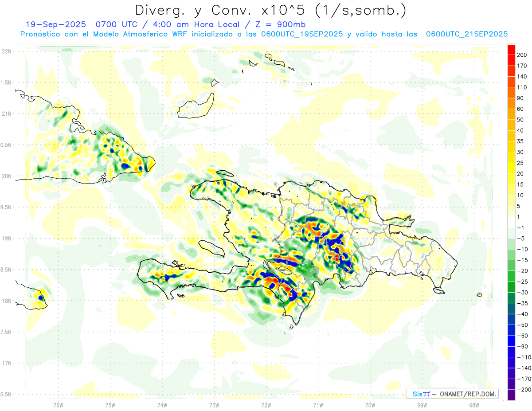Viewport: 532px width, 411px height.
Task: Click the latitude label '8.5N'
Action: click(6, 270)
